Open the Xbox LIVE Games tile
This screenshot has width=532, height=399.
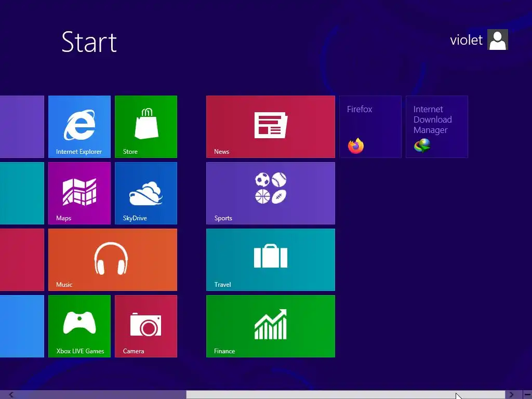[79, 326]
